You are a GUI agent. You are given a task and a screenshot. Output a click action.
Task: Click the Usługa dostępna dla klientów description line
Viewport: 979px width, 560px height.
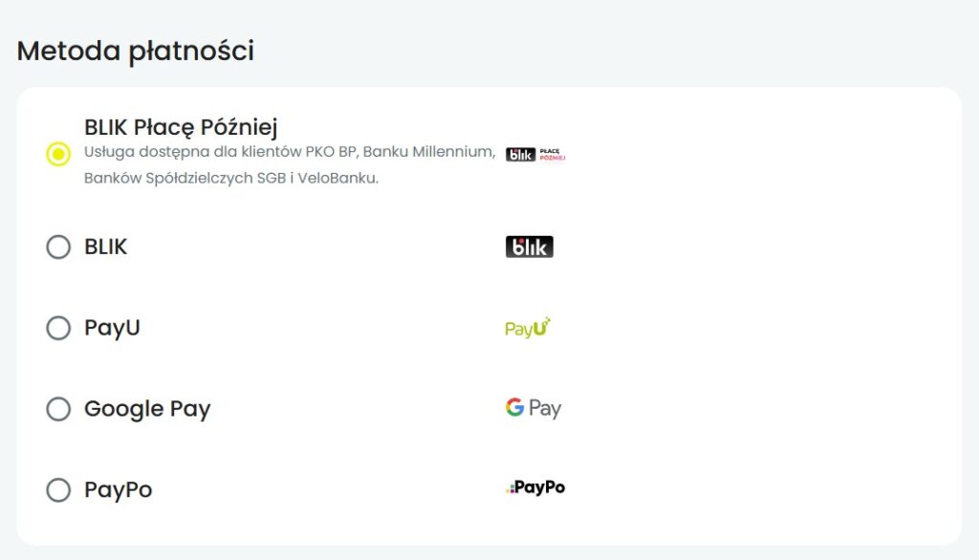coord(290,152)
